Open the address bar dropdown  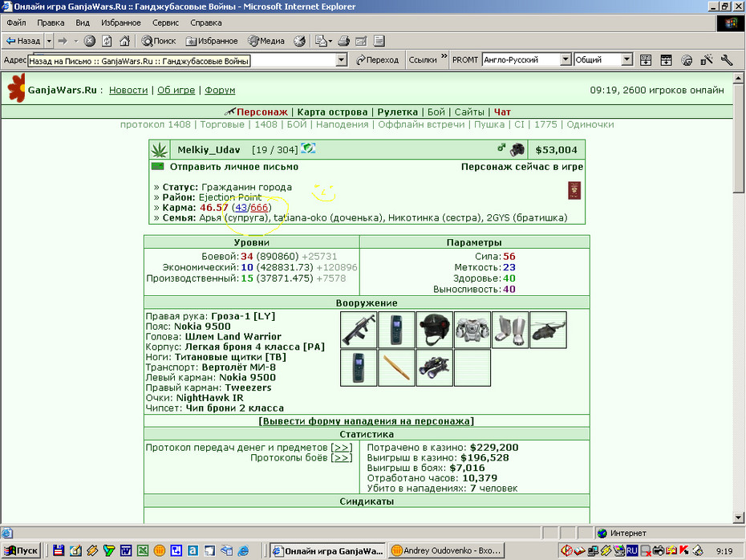pyautogui.click(x=341, y=60)
